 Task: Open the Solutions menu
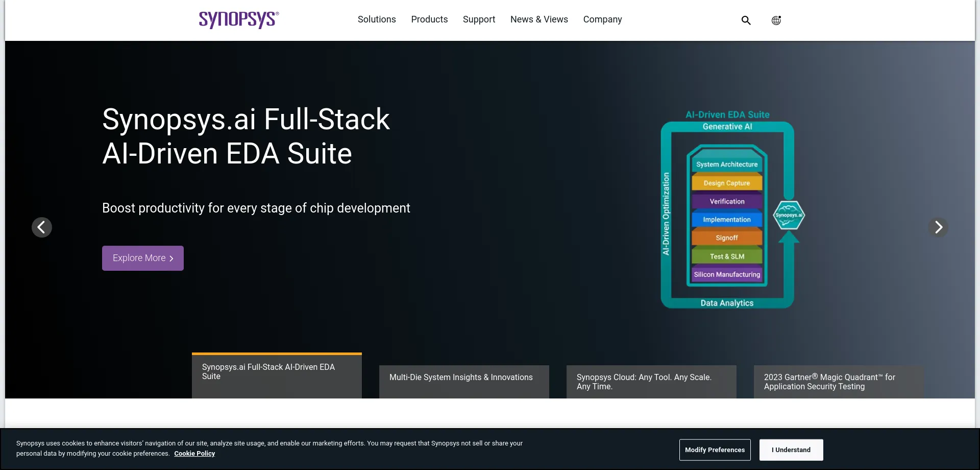coord(377,19)
